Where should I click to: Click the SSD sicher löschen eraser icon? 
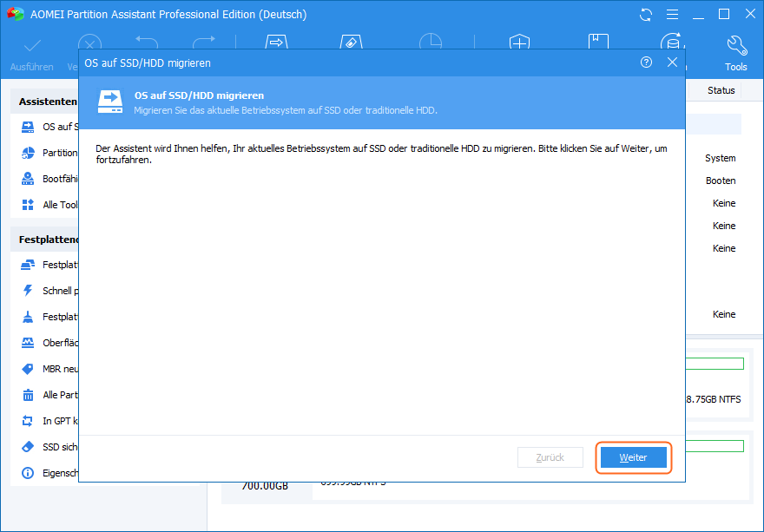point(28,447)
